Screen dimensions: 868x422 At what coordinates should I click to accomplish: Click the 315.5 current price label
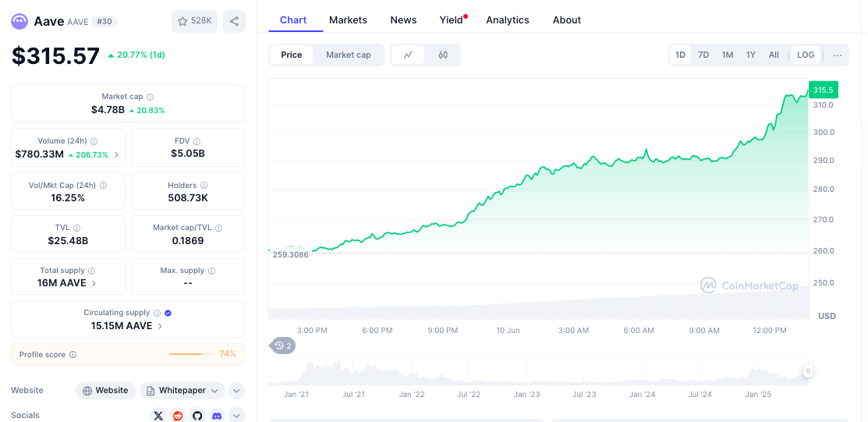coord(824,90)
